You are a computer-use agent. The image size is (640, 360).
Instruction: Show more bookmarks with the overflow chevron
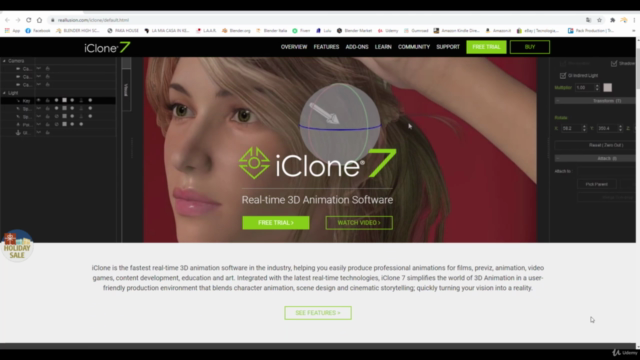point(633,31)
